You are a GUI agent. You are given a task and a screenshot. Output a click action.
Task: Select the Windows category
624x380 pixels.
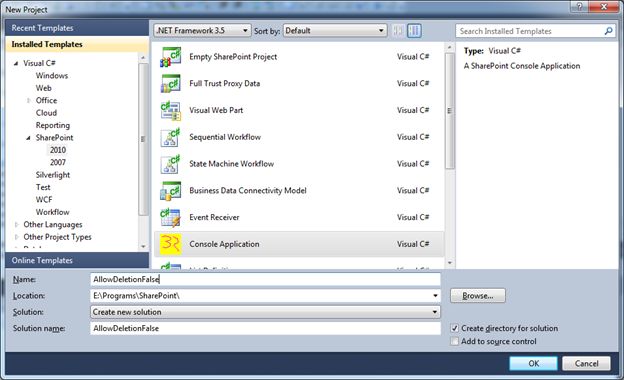[52, 76]
